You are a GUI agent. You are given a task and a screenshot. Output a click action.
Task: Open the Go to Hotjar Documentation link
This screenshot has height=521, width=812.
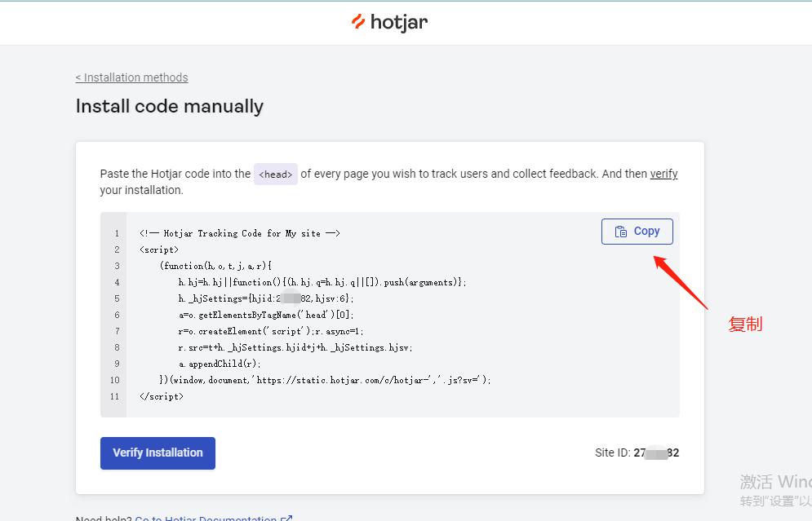(206, 519)
